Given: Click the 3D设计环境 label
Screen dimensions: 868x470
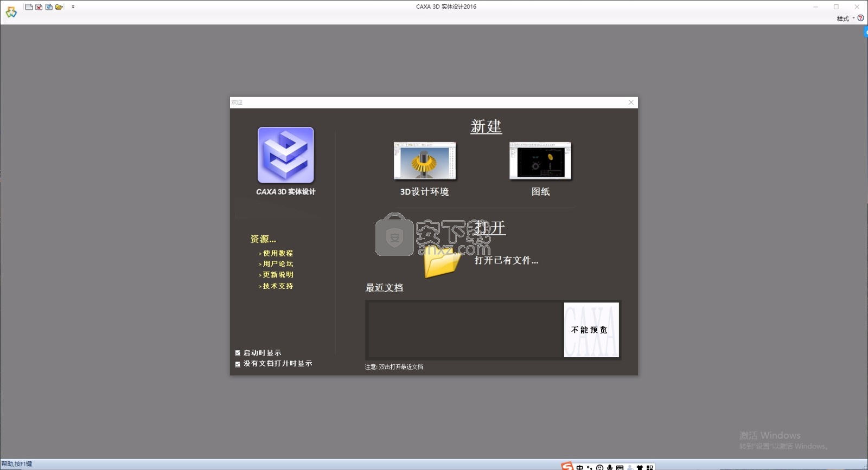Looking at the screenshot, I should [x=424, y=192].
